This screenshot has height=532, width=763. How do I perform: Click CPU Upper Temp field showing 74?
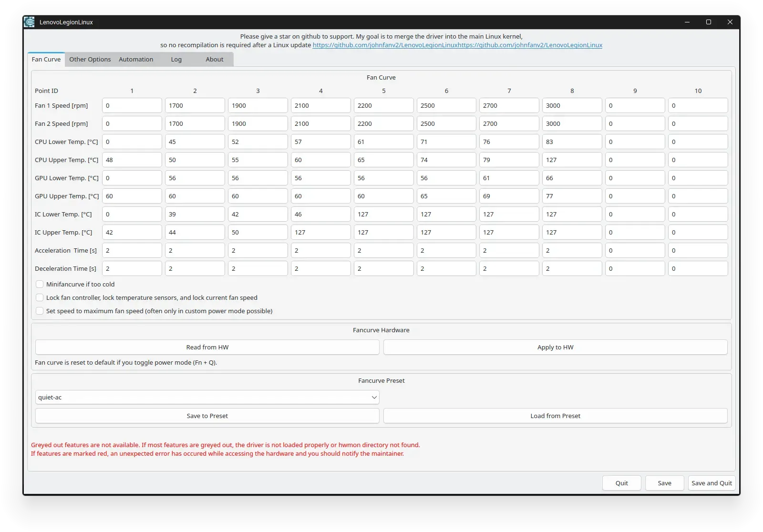coord(446,160)
